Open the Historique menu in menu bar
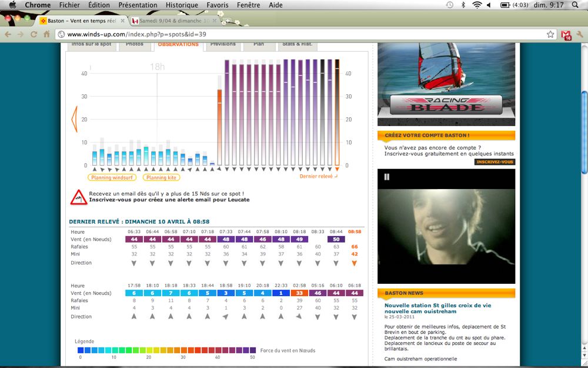The height and width of the screenshot is (368, 588). [x=182, y=5]
